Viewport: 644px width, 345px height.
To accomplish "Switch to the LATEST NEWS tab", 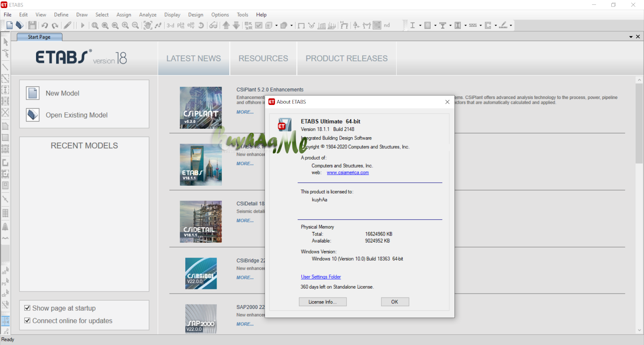I will click(x=194, y=58).
